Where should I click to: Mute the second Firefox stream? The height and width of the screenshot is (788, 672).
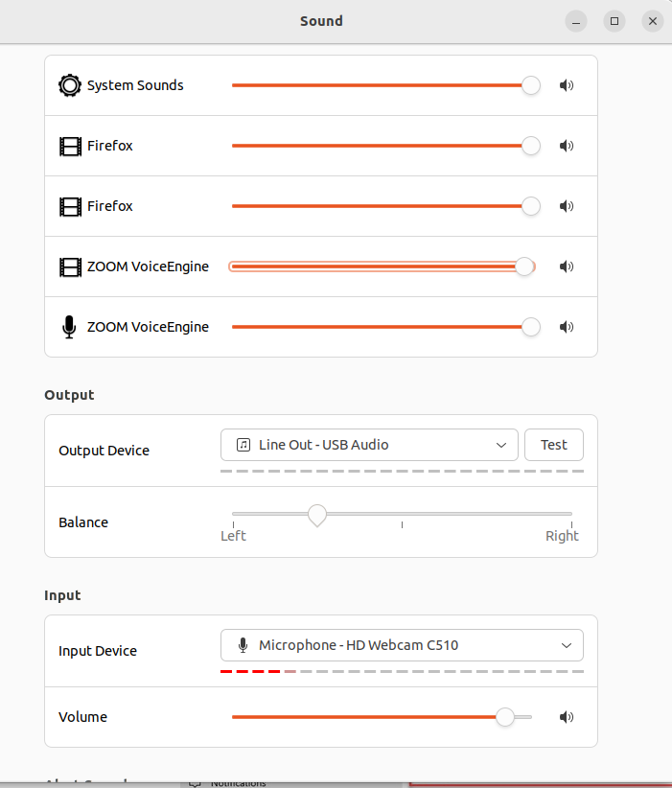click(x=567, y=206)
